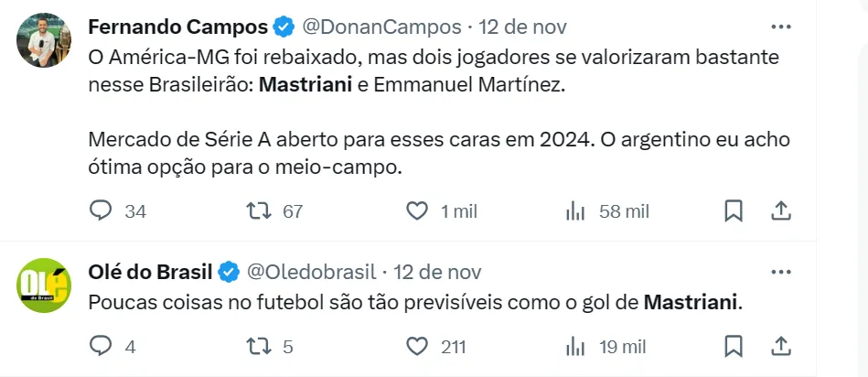
Task: Click the Olé do Brasil avatar logo
Action: [44, 287]
